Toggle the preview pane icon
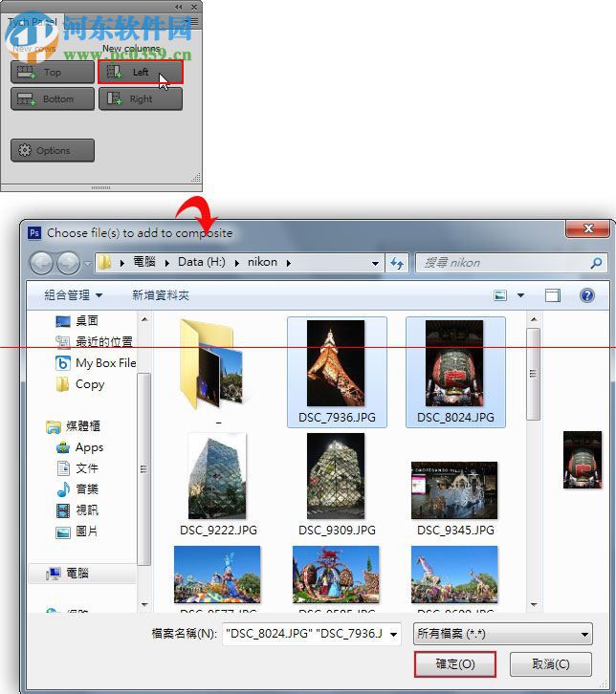616x694 pixels. coord(553,295)
